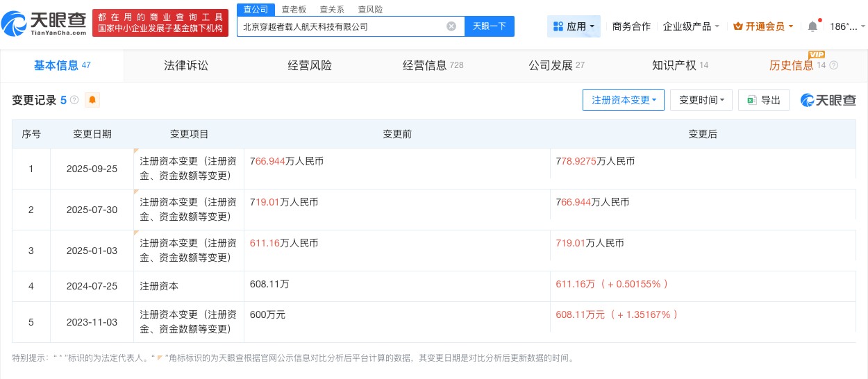Click the help icon next to 变更记录 count

coord(74,100)
